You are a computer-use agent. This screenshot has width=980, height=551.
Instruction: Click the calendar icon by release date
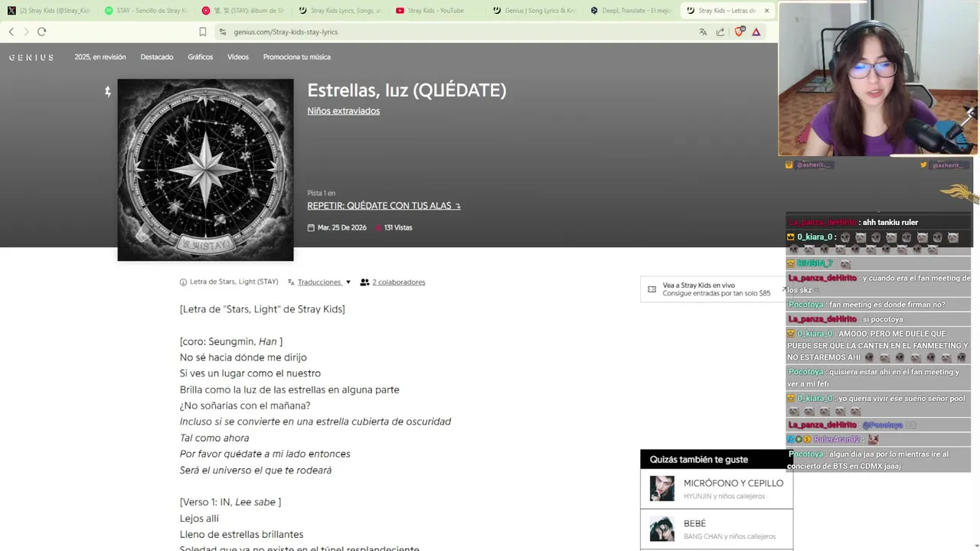point(311,228)
